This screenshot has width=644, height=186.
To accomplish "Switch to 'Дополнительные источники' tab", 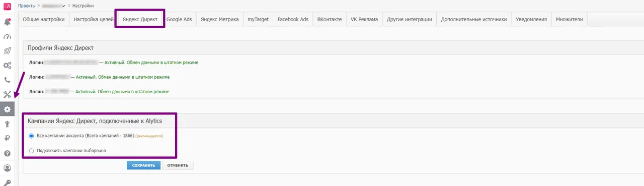I will [474, 19].
